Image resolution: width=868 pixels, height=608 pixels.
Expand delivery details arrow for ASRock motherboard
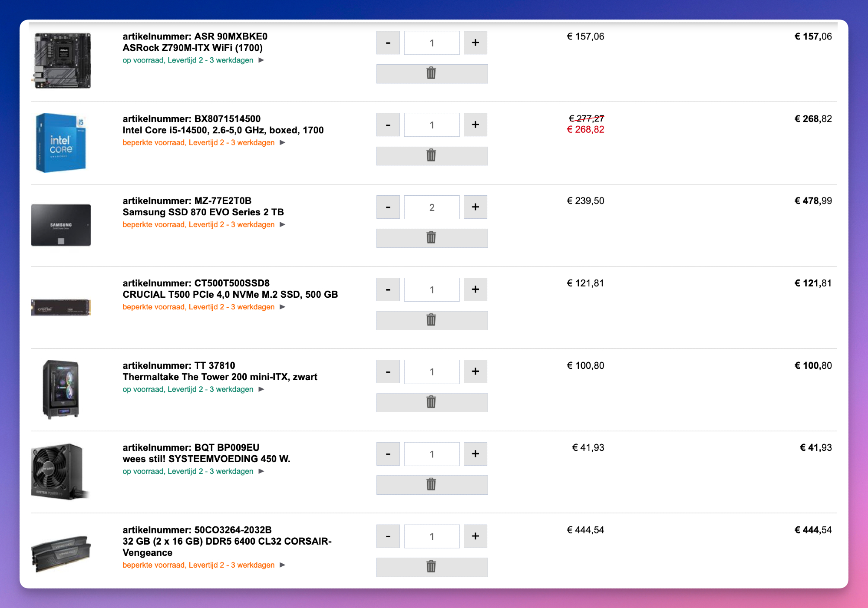[261, 60]
